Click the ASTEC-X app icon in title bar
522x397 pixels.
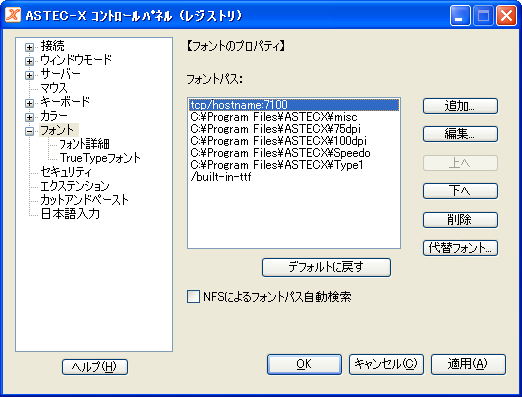pos(13,15)
